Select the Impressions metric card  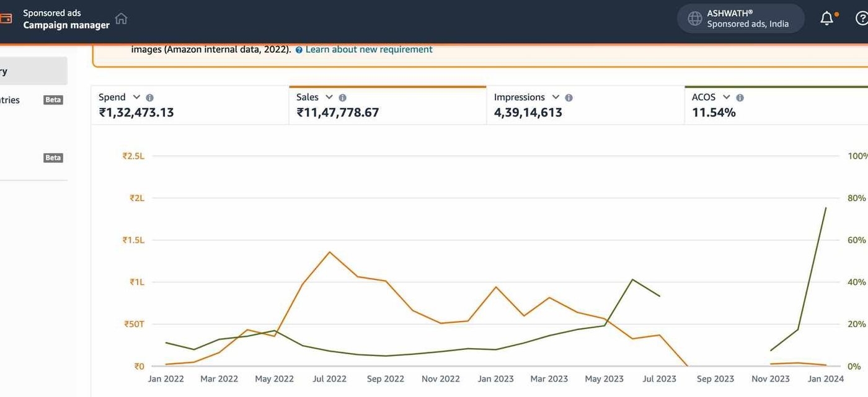(x=585, y=105)
